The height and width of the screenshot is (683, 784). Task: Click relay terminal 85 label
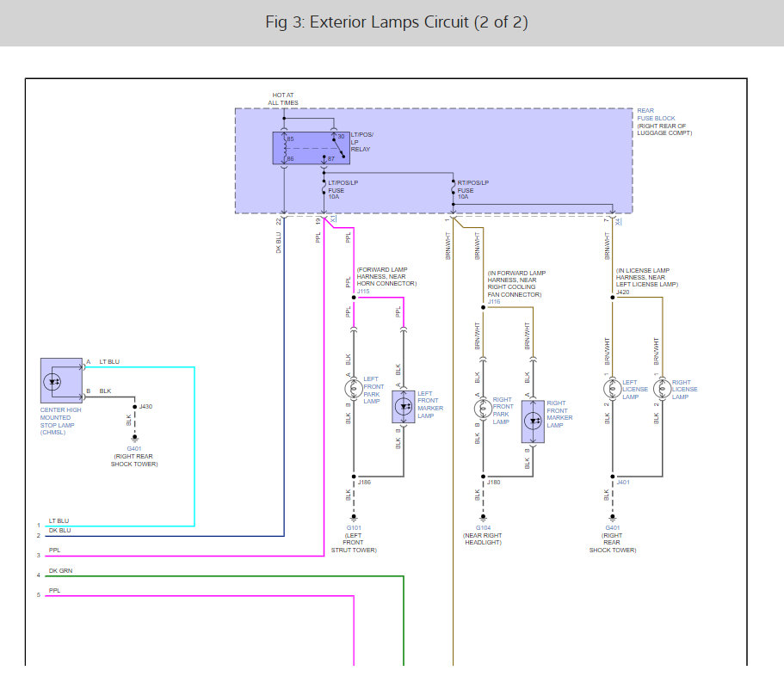click(x=291, y=139)
